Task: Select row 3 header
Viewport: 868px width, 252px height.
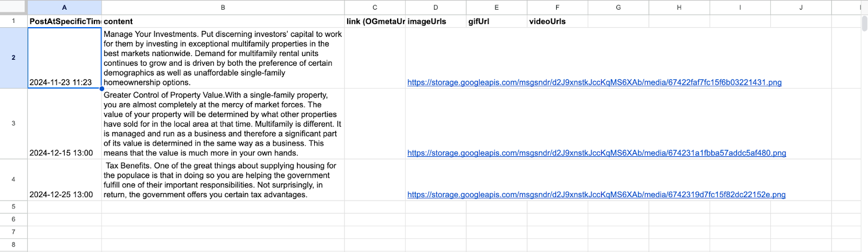Action: (14, 123)
